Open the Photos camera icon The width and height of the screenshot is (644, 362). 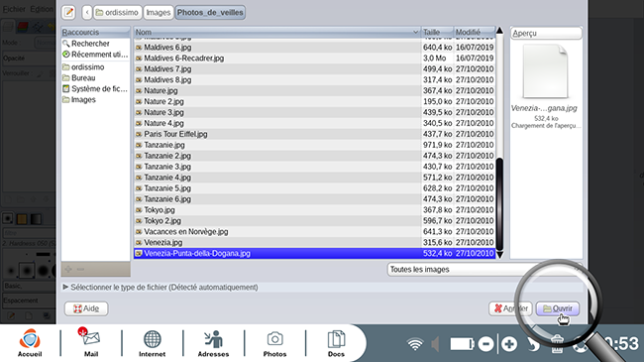point(274,343)
